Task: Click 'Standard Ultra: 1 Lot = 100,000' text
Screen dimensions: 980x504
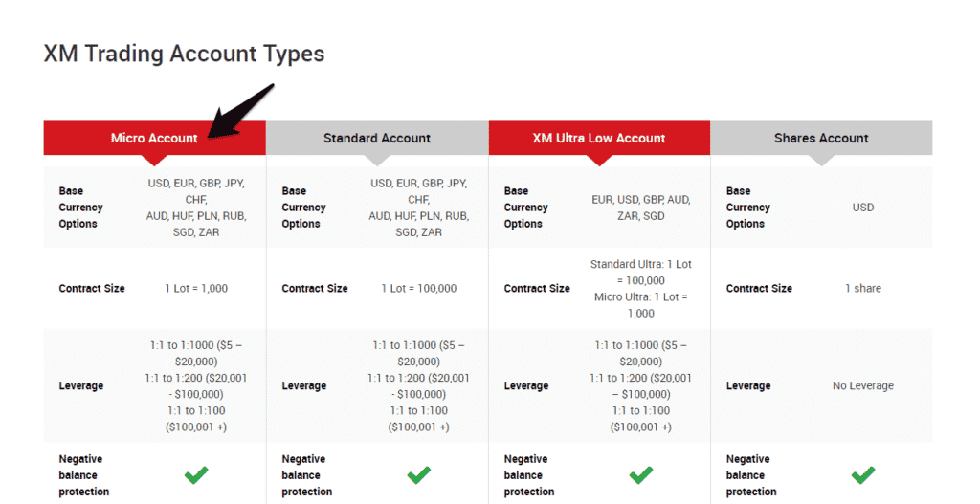Action: (x=640, y=273)
